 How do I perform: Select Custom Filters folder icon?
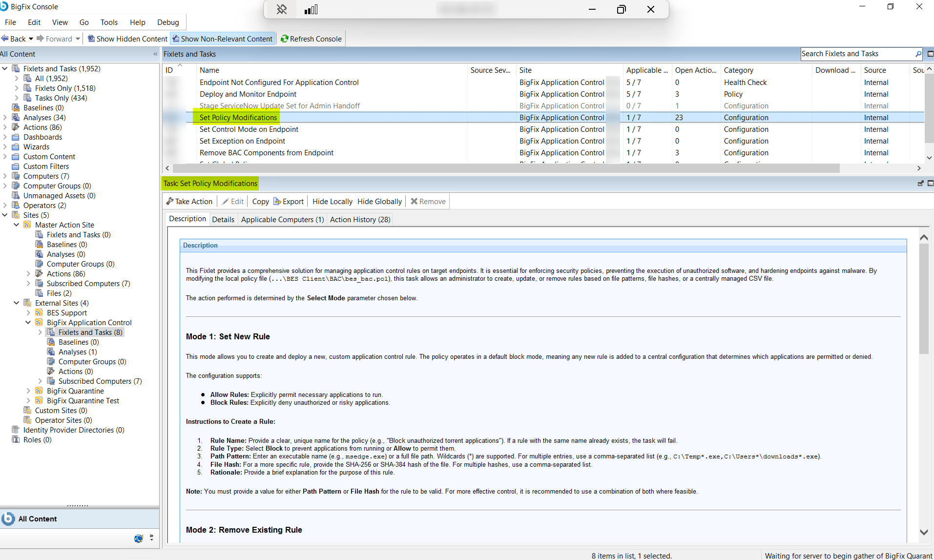pyautogui.click(x=16, y=166)
